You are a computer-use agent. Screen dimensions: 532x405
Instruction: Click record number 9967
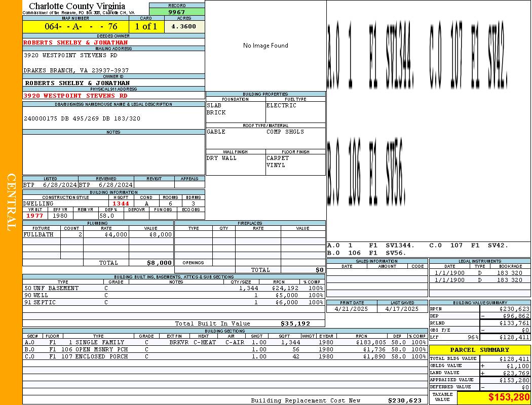177,12
